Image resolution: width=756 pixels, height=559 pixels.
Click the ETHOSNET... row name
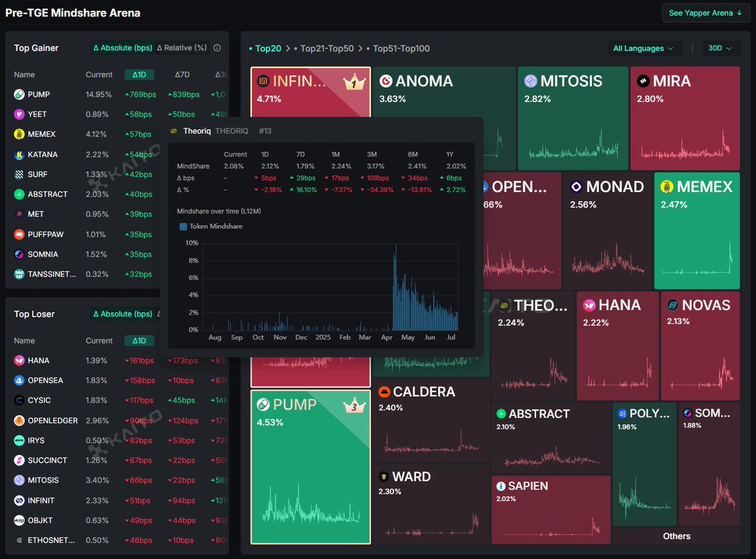[x=52, y=540]
